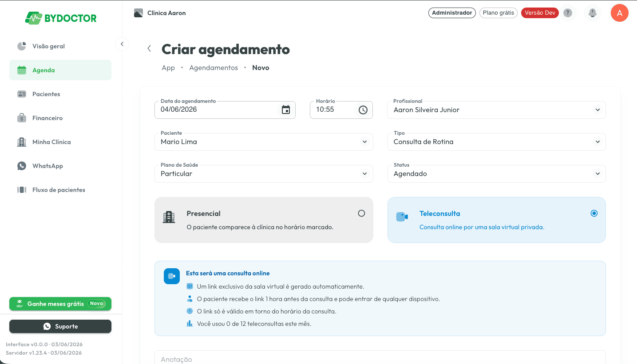This screenshot has width=637, height=364.
Task: Click the Ganhe meses grátis button
Action: click(x=60, y=304)
